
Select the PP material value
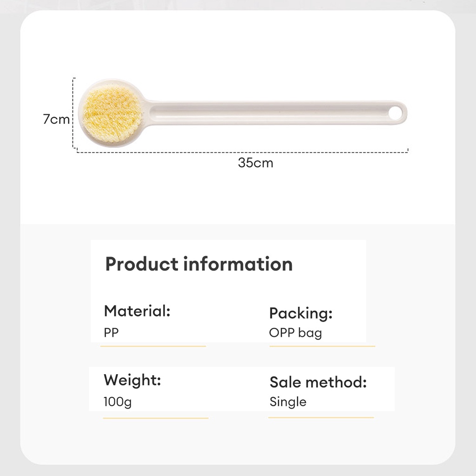click(x=111, y=332)
